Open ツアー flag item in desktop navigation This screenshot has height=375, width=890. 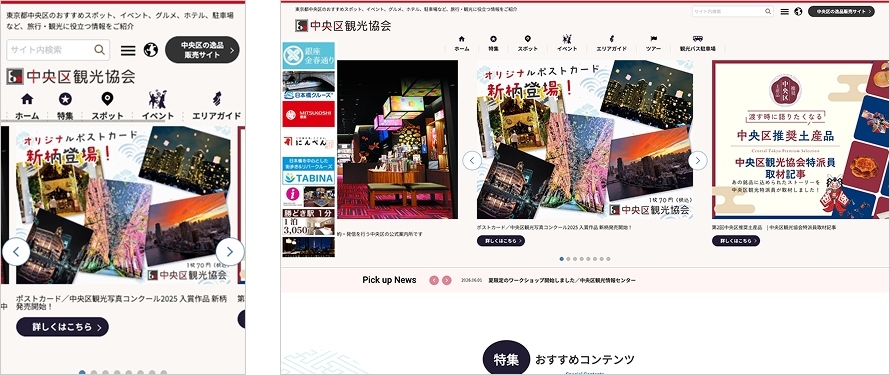653,44
